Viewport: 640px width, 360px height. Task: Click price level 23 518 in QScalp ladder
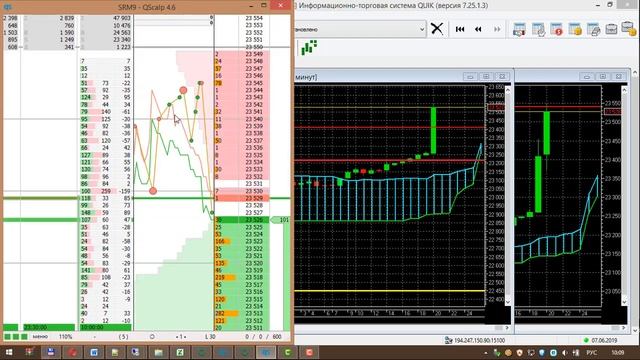point(254,277)
